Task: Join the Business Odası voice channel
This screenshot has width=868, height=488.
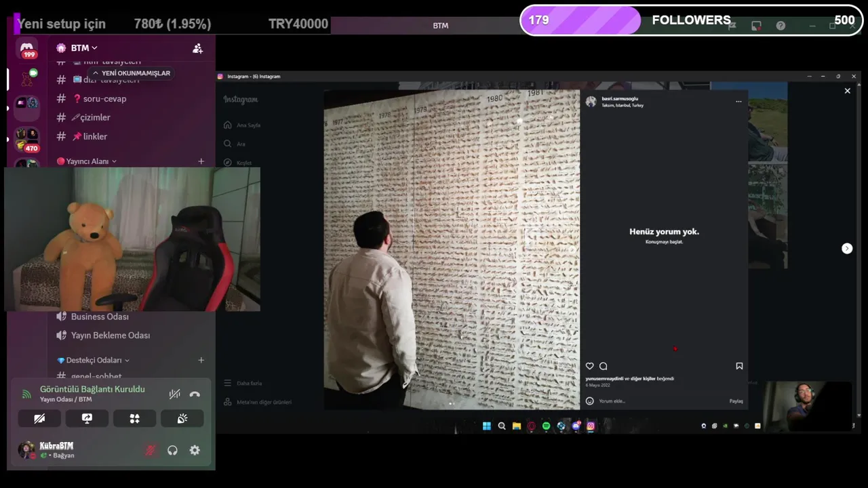Action: (x=100, y=317)
